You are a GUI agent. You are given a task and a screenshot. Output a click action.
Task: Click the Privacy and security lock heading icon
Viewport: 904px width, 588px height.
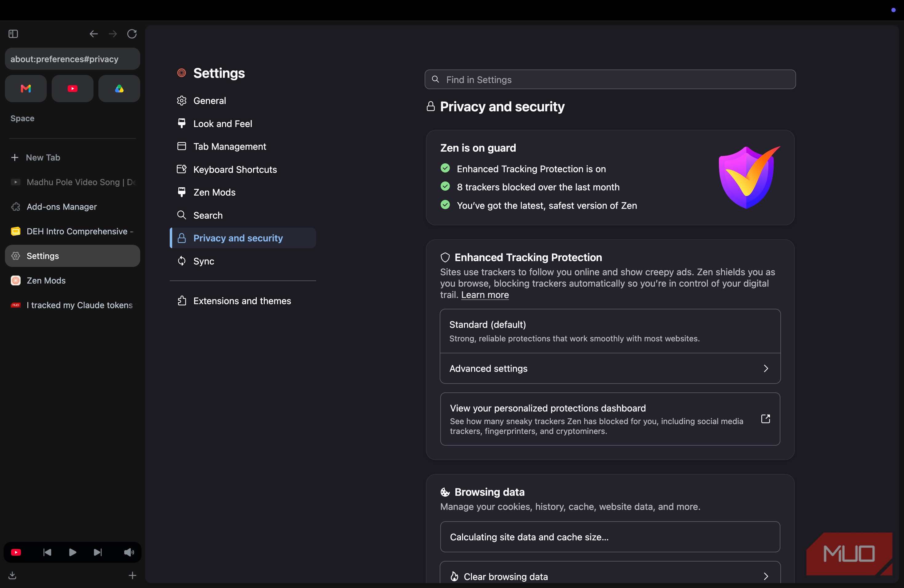(x=430, y=106)
